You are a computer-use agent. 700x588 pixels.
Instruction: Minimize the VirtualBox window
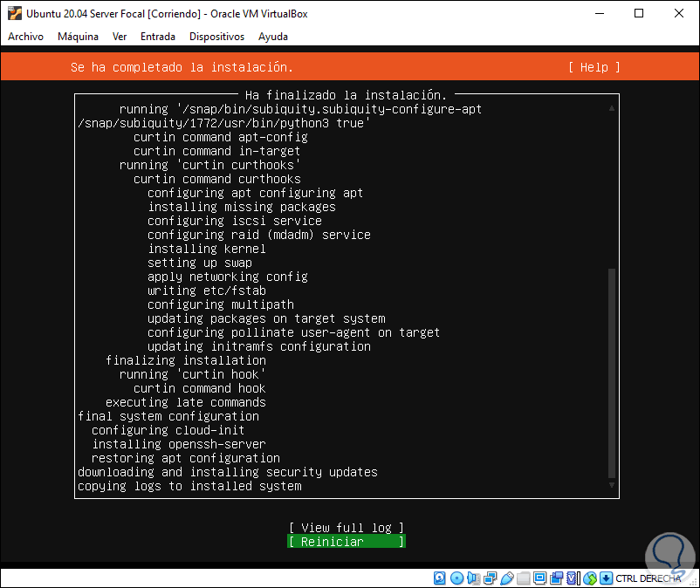pyautogui.click(x=600, y=13)
